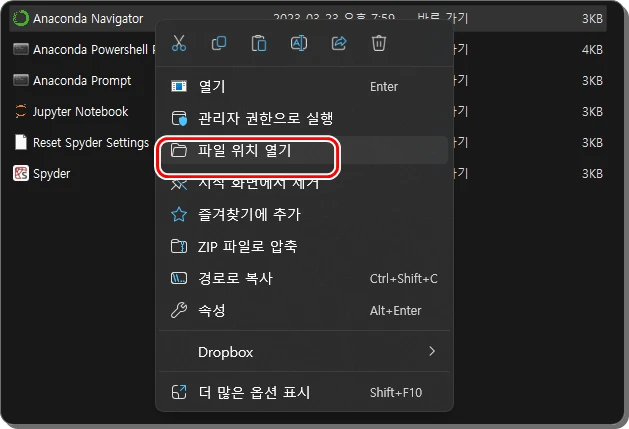Click the Delete trash icon
This screenshot has height=429, width=629.
coord(379,43)
